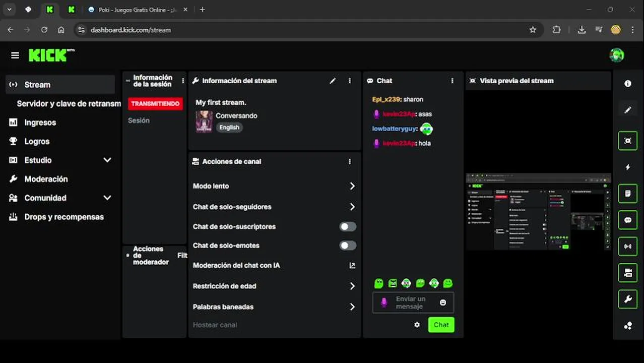The width and height of the screenshot is (644, 363).
Task: Toggle the camera widget icon in right sidebar
Action: [628, 273]
